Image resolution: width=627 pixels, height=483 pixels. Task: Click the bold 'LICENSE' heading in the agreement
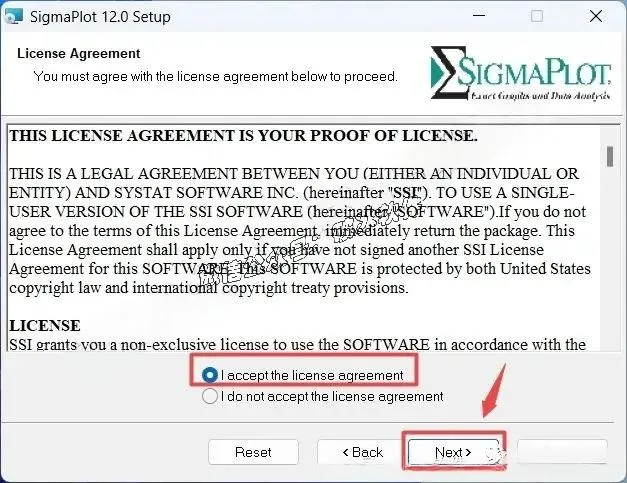(x=45, y=325)
